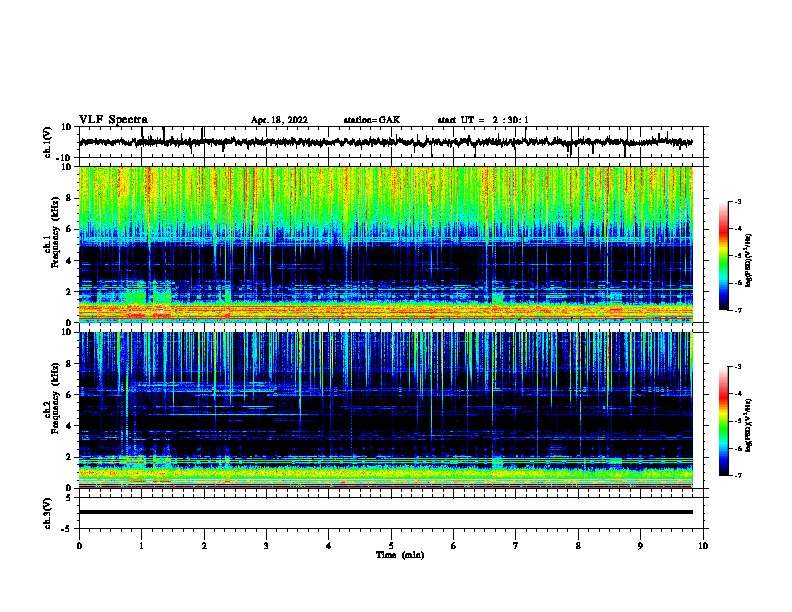Click the flat ch.3 voltage trace line
Screen dimensions: 792x612
(x=386, y=512)
